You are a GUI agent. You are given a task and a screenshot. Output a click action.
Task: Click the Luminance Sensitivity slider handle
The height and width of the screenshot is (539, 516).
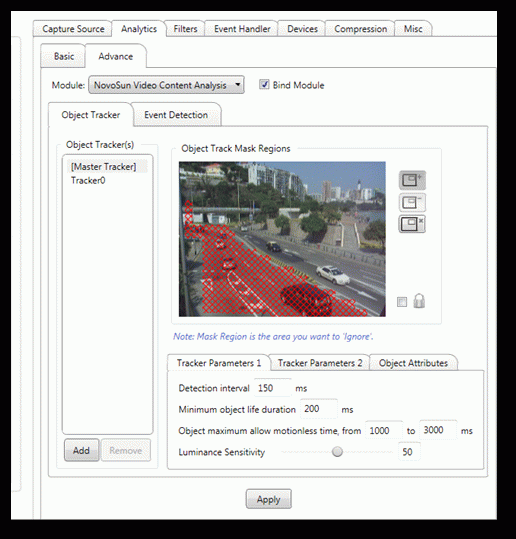(337, 452)
